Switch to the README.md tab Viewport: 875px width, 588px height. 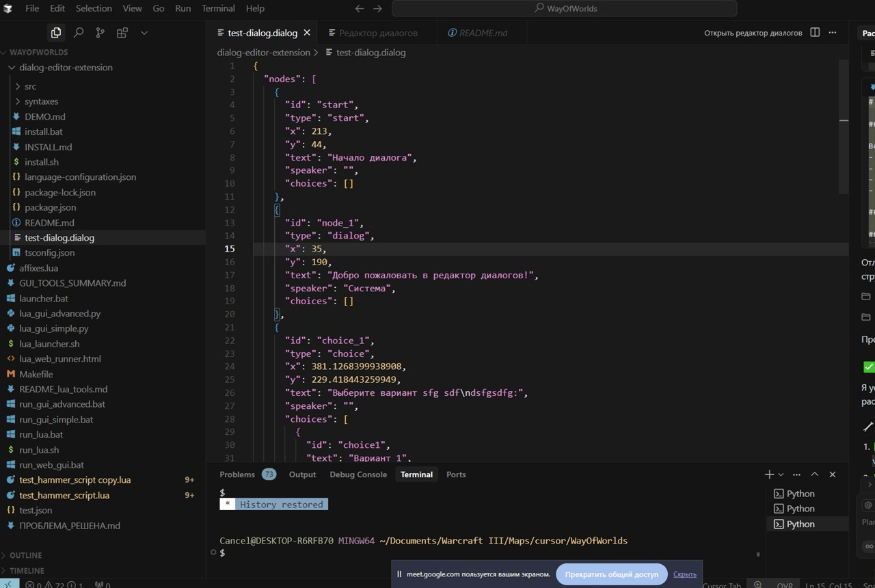coord(483,33)
